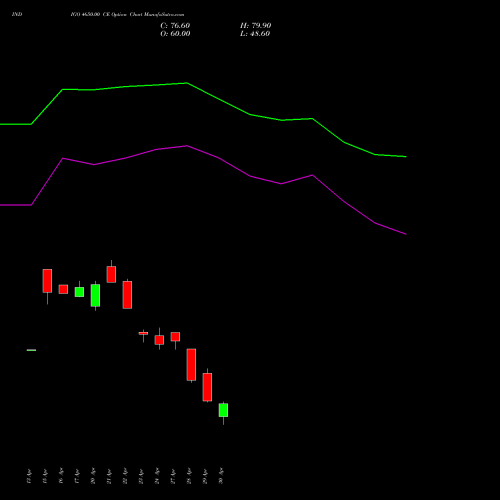Click the 15 Apr date label
This screenshot has height=500, width=500.
[x=45, y=476]
